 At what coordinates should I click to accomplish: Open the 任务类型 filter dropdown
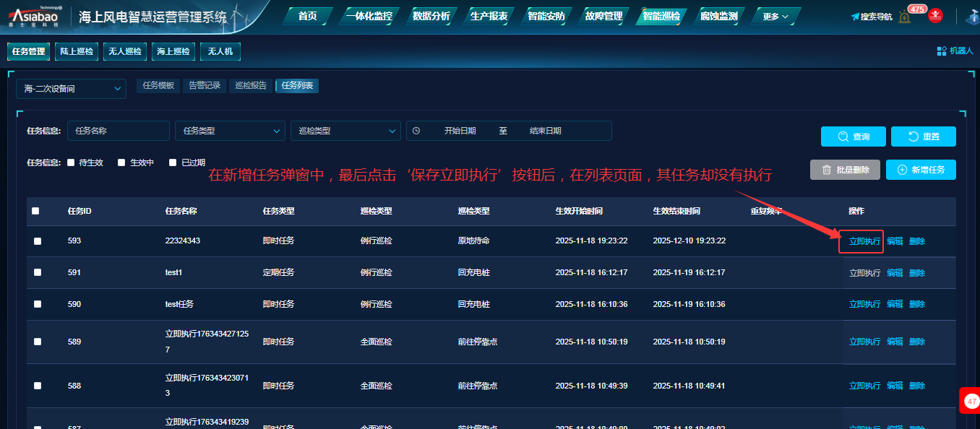pyautogui.click(x=230, y=131)
